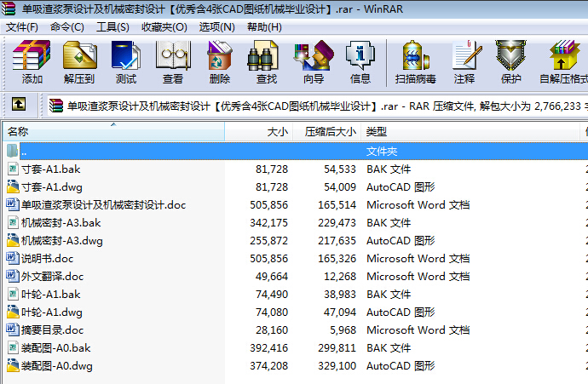Click Word icon of 说明书.doc
588x384 pixels.
(x=13, y=258)
